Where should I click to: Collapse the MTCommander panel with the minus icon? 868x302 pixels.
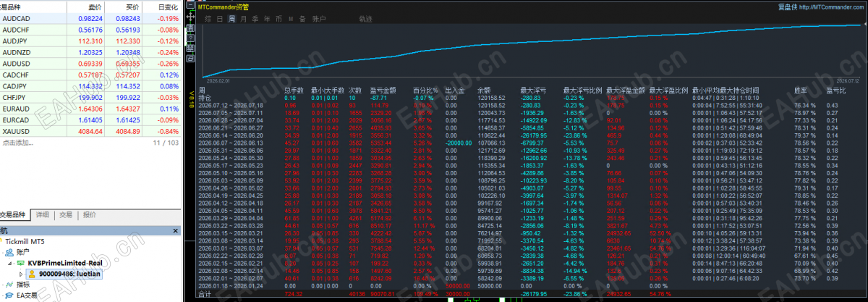click(190, 5)
